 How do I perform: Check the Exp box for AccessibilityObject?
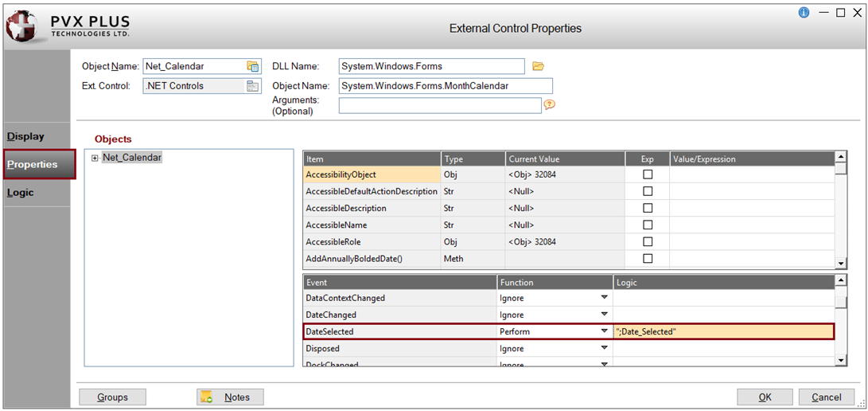[648, 174]
